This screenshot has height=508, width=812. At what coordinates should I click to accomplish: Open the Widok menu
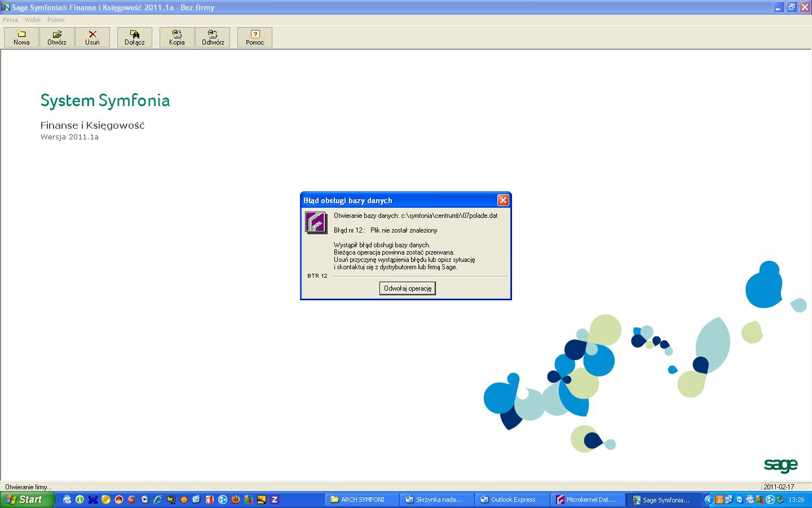click(33, 20)
